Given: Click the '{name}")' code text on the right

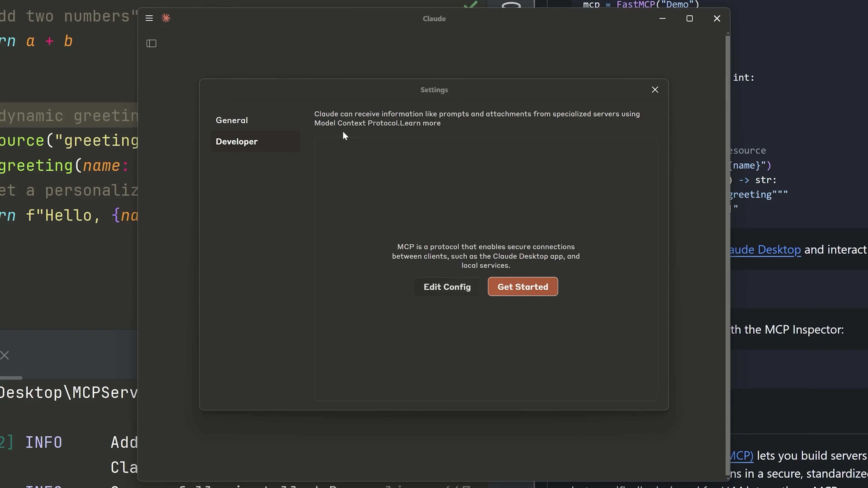Looking at the screenshot, I should pos(751,165).
